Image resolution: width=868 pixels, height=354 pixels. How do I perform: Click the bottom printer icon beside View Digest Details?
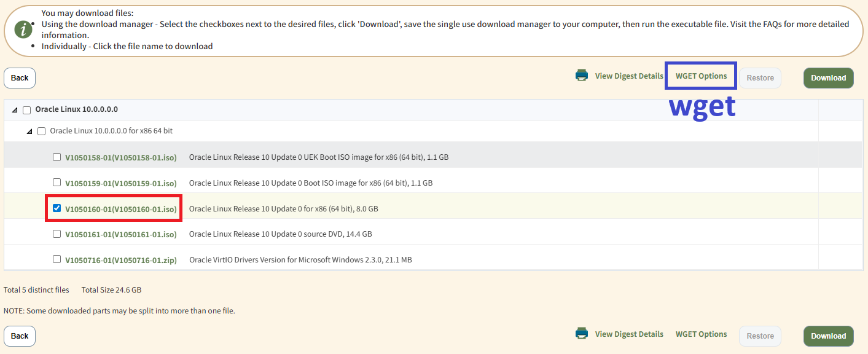pyautogui.click(x=582, y=334)
